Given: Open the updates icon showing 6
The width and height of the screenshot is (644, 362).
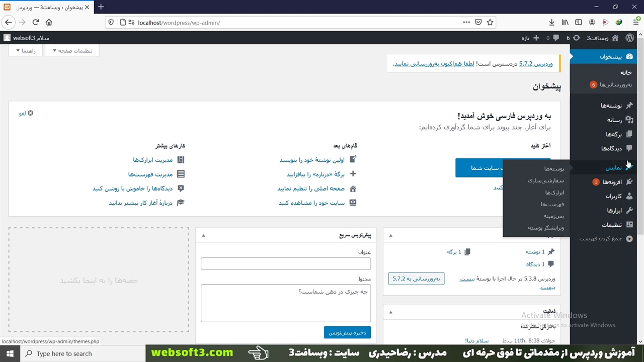Looking at the screenshot, I should (573, 38).
